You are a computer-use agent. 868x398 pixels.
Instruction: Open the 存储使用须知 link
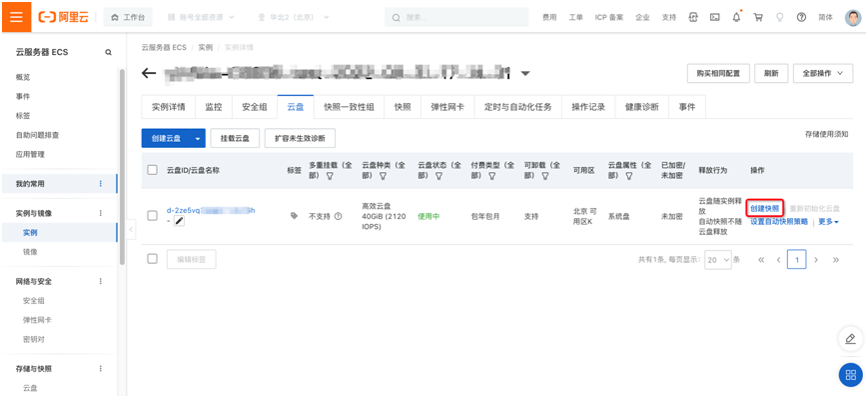826,134
